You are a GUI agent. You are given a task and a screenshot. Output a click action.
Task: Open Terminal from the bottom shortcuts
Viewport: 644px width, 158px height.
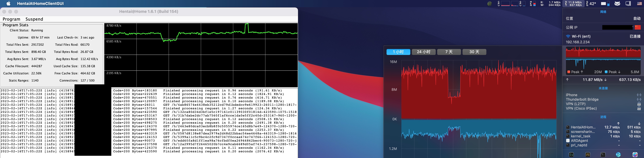(x=603, y=155)
